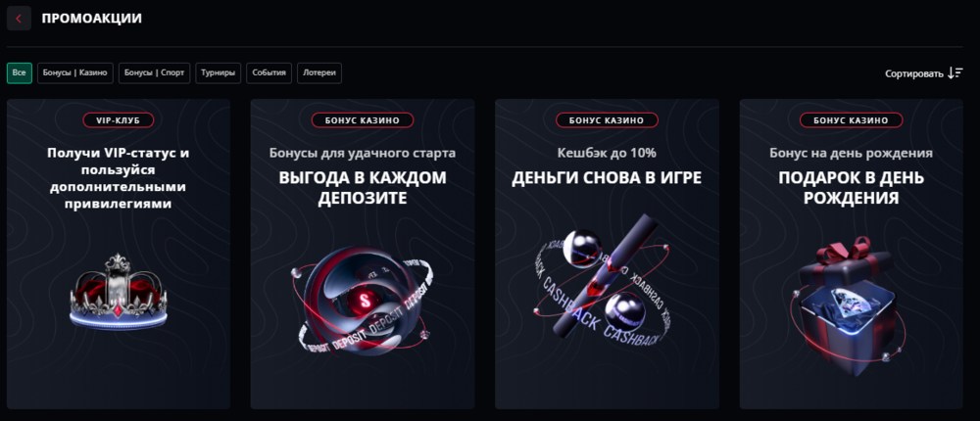
Task: Click БОНУС КАЗИНО badge on the cashback card
Action: click(x=607, y=120)
